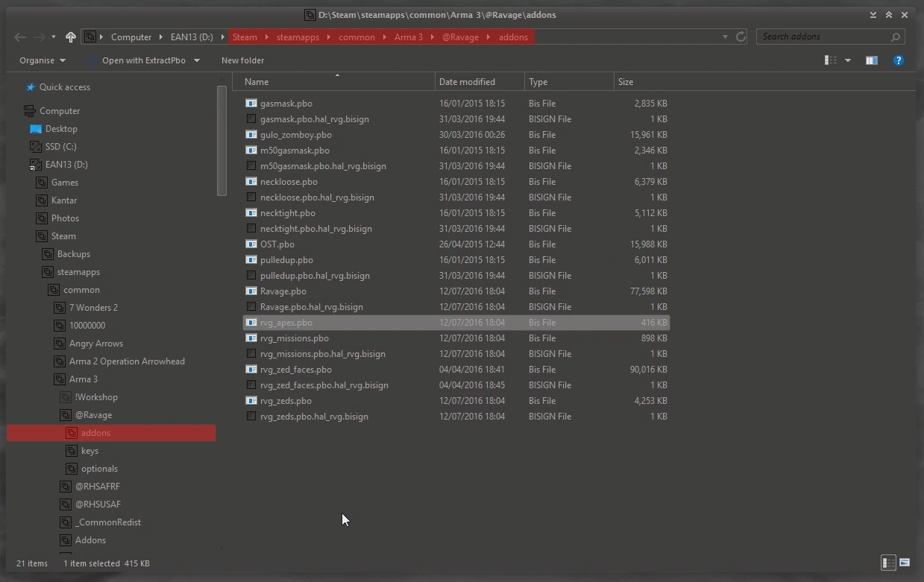Select rvg_zeds.pbo file icon

251,401
